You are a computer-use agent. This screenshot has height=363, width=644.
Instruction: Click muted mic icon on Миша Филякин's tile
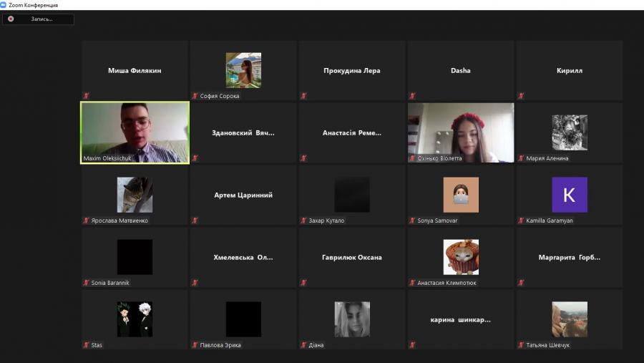86,96
